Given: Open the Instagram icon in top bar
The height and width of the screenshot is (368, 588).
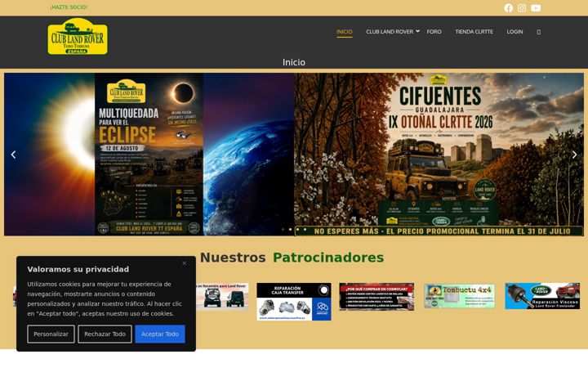Looking at the screenshot, I should click(x=522, y=8).
